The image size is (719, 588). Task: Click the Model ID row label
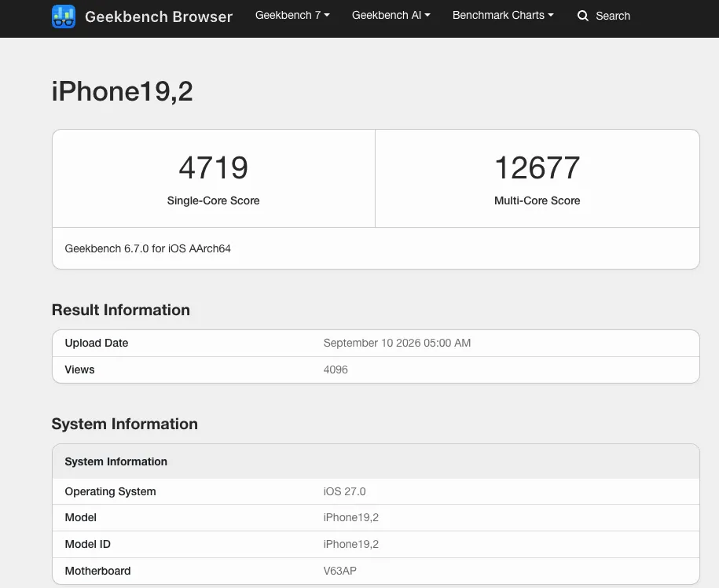pyautogui.click(x=87, y=544)
